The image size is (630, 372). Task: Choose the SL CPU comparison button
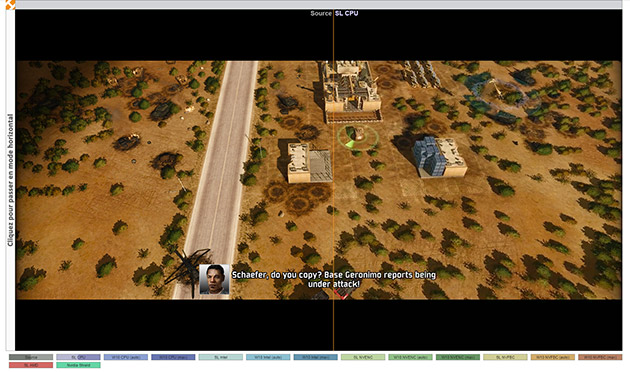coord(78,357)
